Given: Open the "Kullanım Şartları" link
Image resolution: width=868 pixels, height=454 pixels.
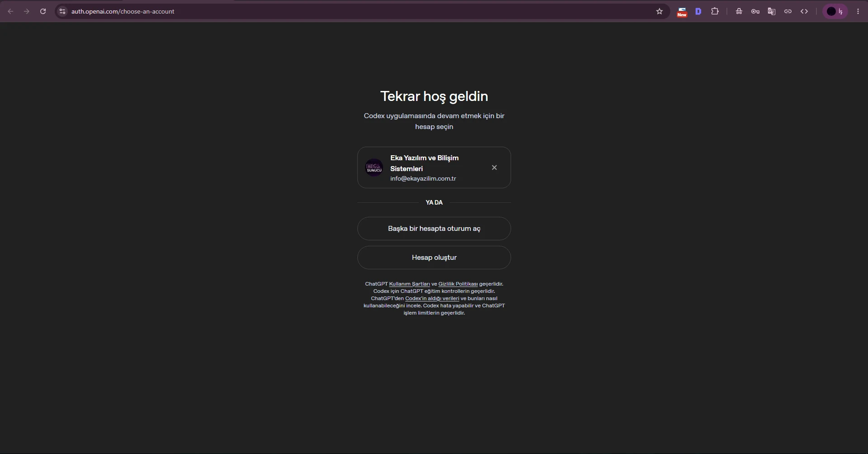Looking at the screenshot, I should (x=409, y=284).
